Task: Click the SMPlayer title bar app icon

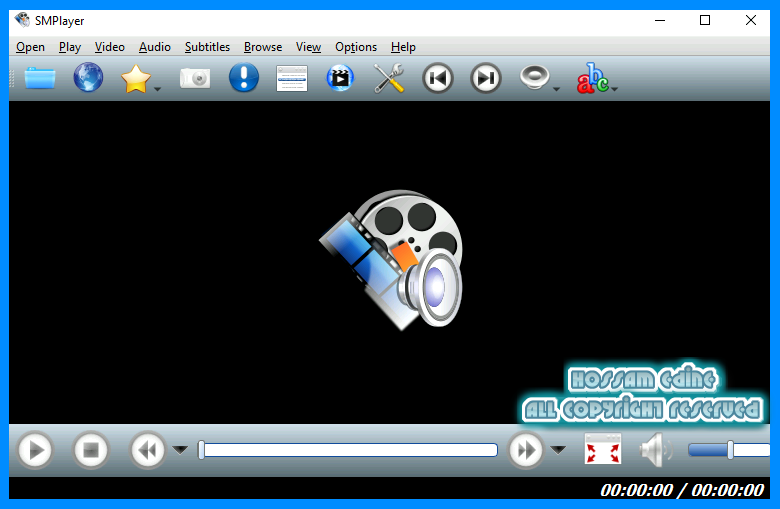Action: (x=22, y=20)
